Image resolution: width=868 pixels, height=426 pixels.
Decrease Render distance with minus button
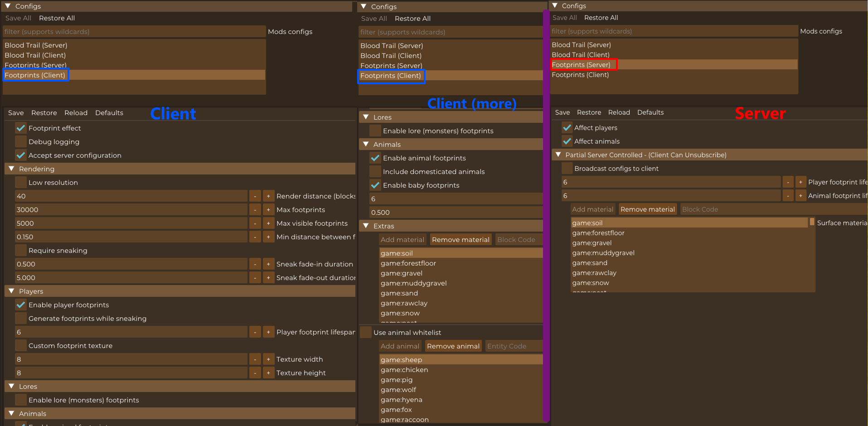click(255, 196)
